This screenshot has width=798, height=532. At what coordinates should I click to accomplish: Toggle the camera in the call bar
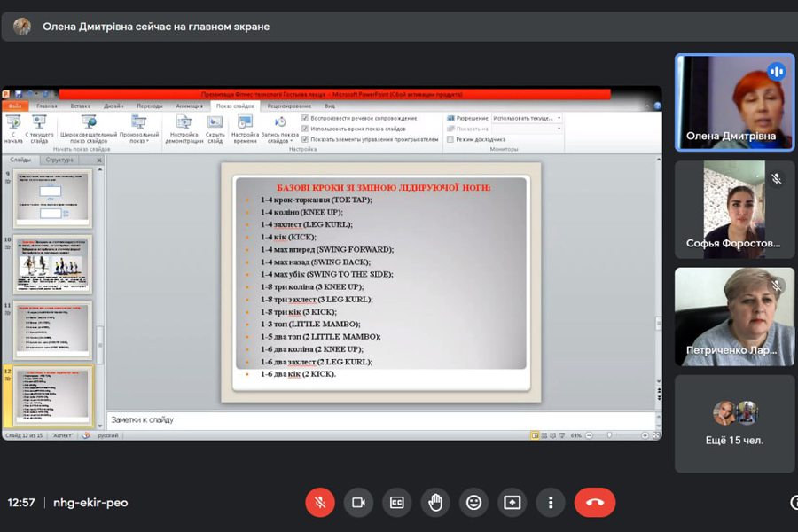tap(358, 503)
